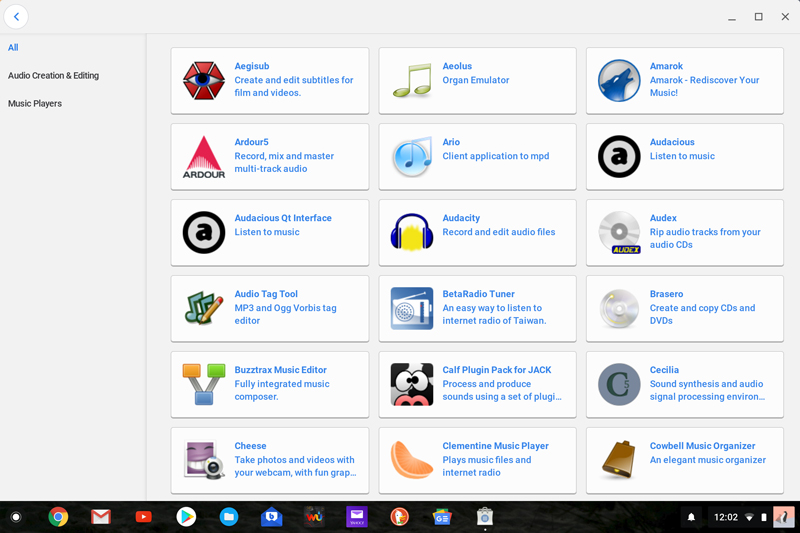The width and height of the screenshot is (800, 533).
Task: Click the Aeolus green music note icon
Action: tap(412, 81)
